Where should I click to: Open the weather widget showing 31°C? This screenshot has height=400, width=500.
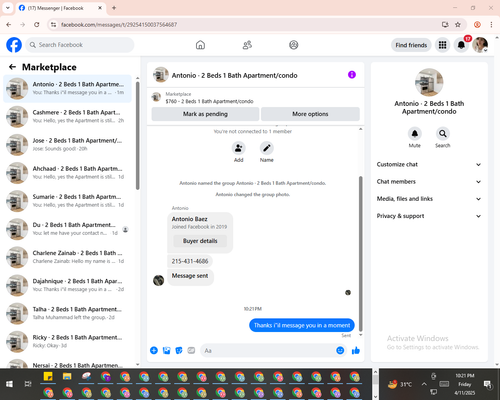click(x=399, y=384)
